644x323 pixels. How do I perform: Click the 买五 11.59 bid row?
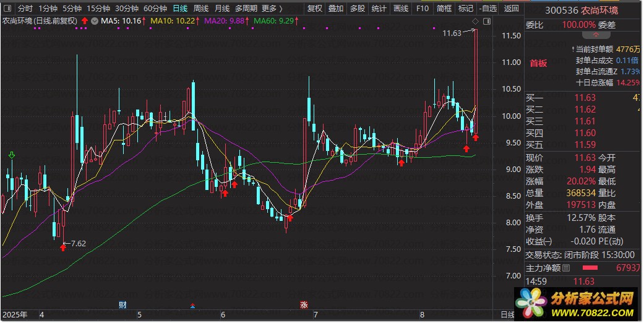coord(583,145)
